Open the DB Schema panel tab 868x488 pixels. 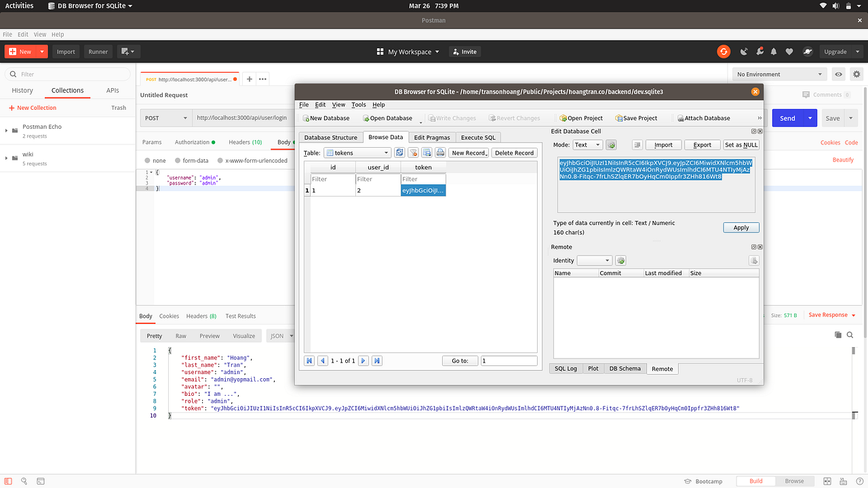coord(625,368)
